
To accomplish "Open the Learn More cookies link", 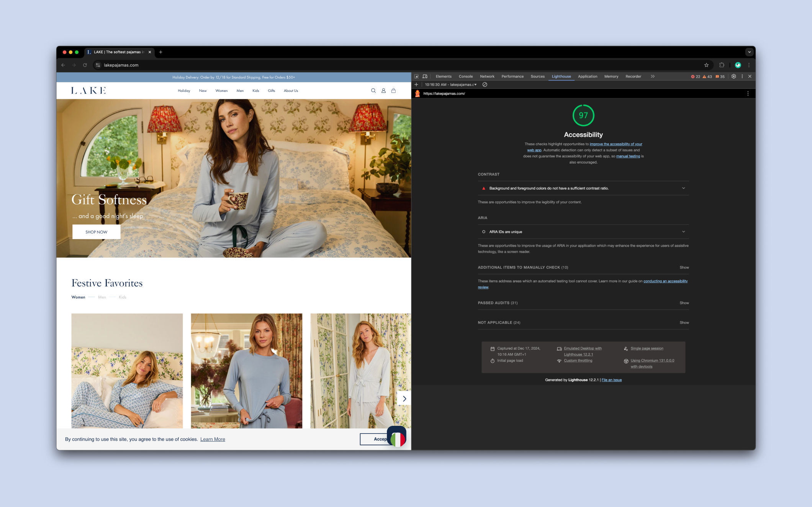I will coord(213,439).
